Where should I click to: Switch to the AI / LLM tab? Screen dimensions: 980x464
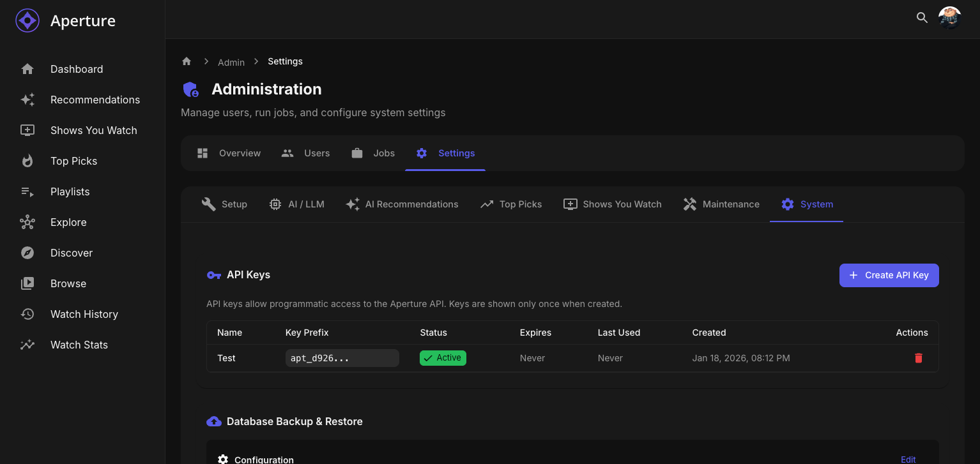(x=297, y=204)
